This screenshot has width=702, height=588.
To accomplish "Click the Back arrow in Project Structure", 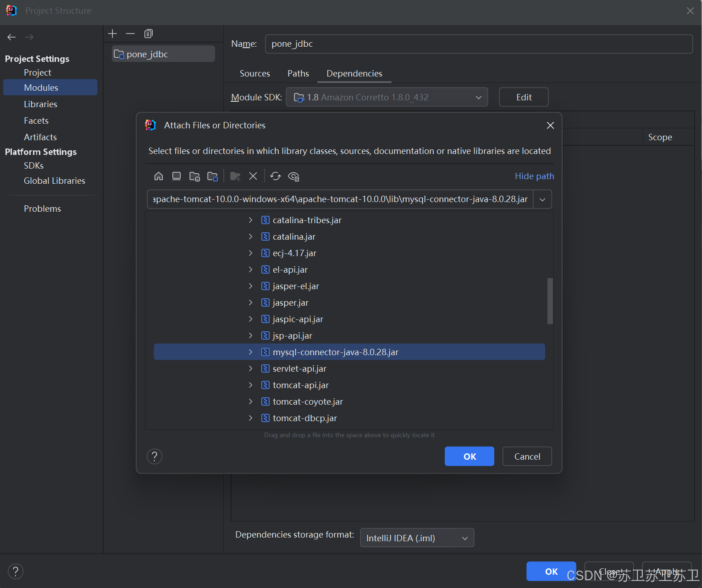I will click(11, 37).
